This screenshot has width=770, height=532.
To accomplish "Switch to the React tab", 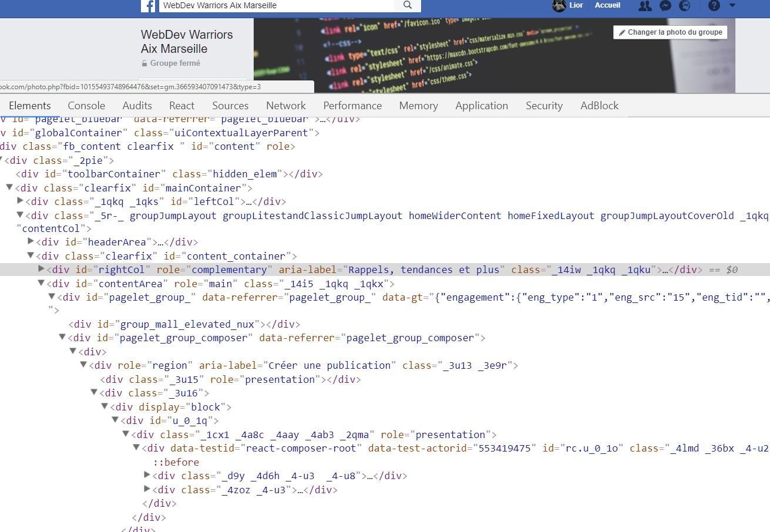I will [181, 106].
